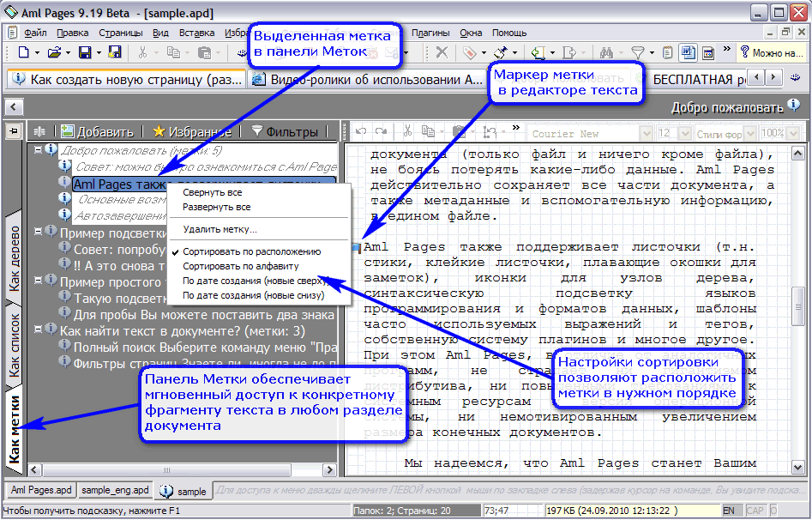
Task: Open the Видео-ролики об использовании page tab
Action: click(367, 79)
